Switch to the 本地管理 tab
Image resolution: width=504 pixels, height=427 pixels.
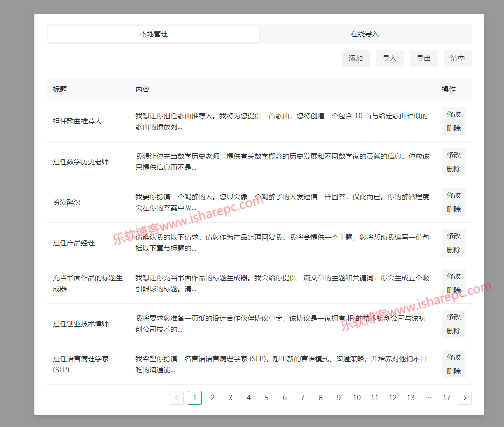[154, 34]
